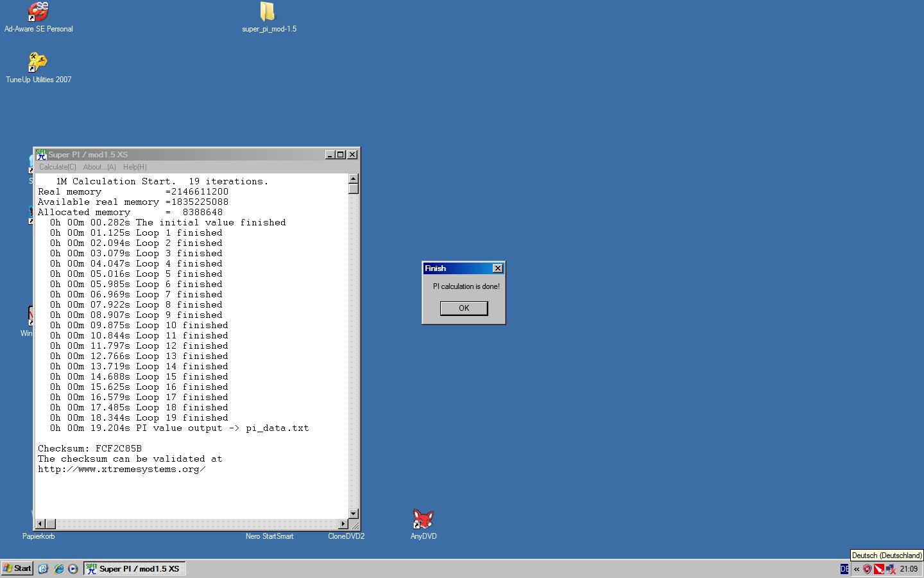This screenshot has height=578, width=924.
Task: Click the 'PI value output -> pi_data.txt' line
Action: point(180,428)
